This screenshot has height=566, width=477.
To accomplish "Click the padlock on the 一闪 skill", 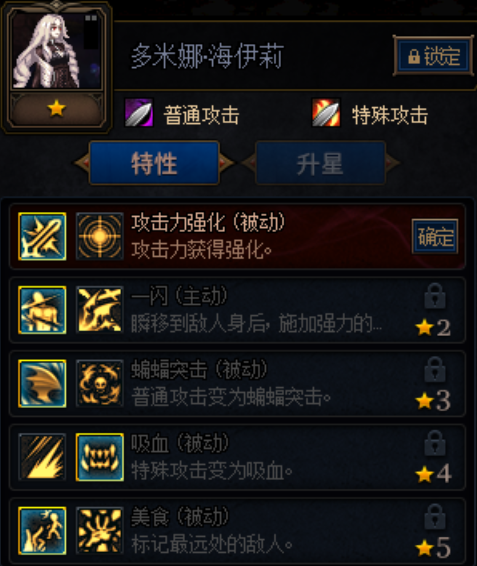I will [435, 296].
